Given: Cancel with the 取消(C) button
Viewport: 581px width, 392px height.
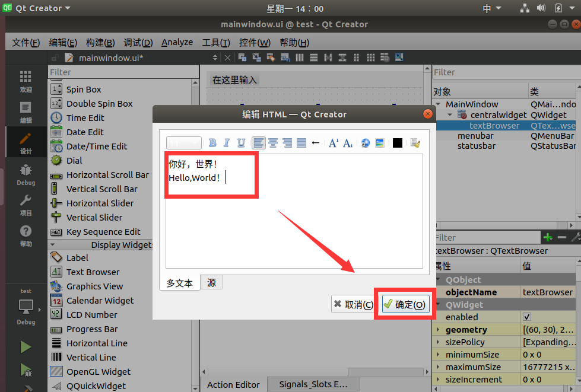Looking at the screenshot, I should pos(354,304).
